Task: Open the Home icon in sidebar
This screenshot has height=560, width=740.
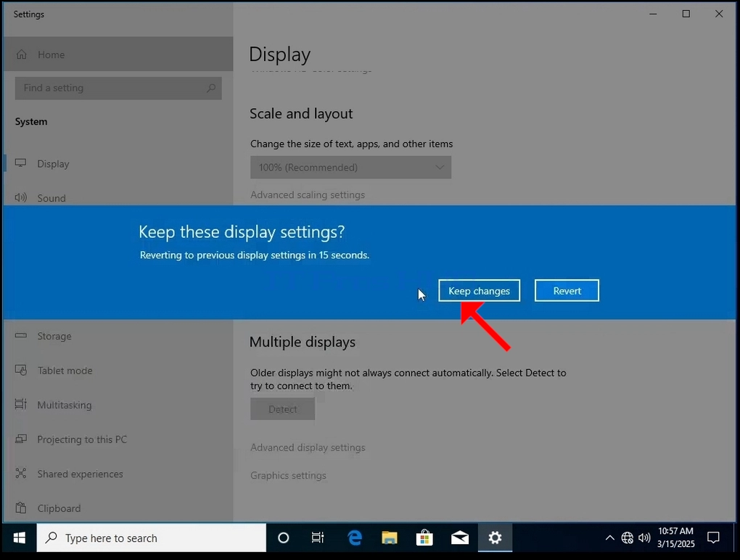Action: (x=22, y=54)
